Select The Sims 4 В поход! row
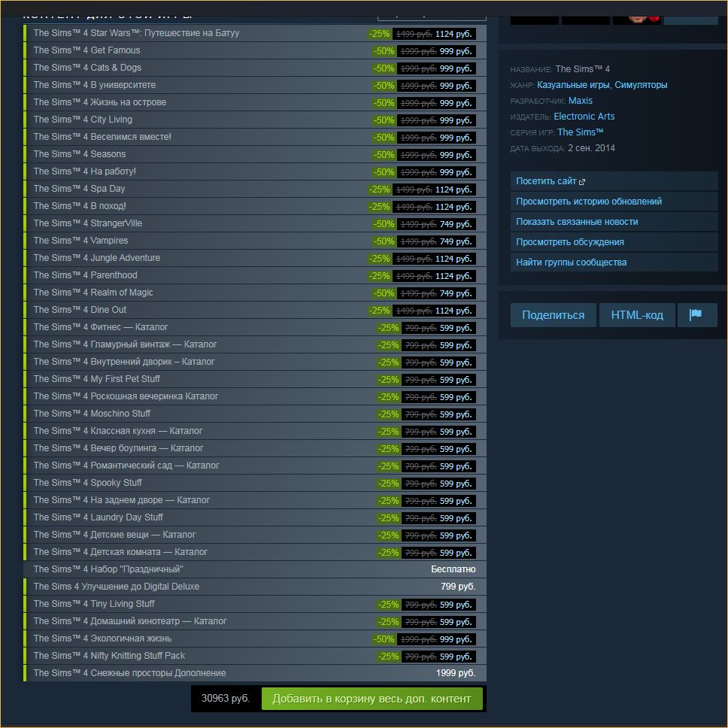The width and height of the screenshot is (728, 728). coord(255,206)
